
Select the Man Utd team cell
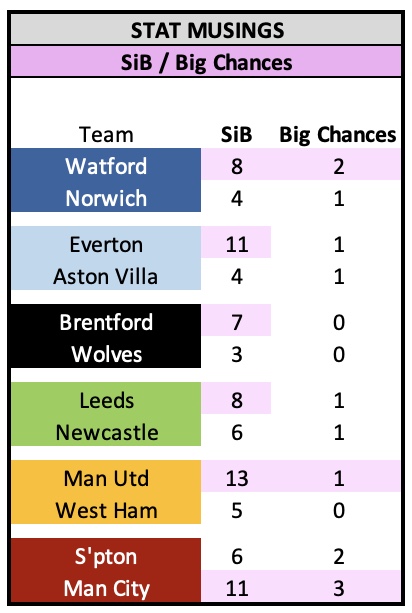click(106, 476)
